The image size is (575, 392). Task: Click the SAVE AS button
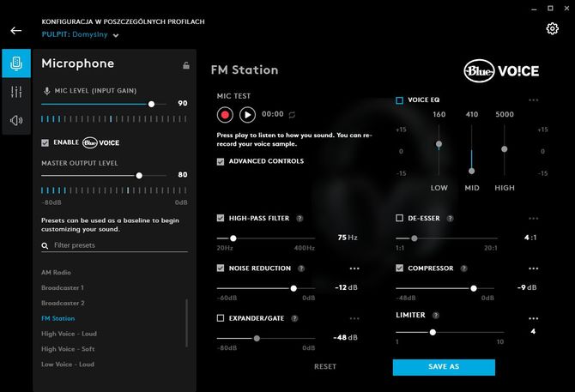444,367
